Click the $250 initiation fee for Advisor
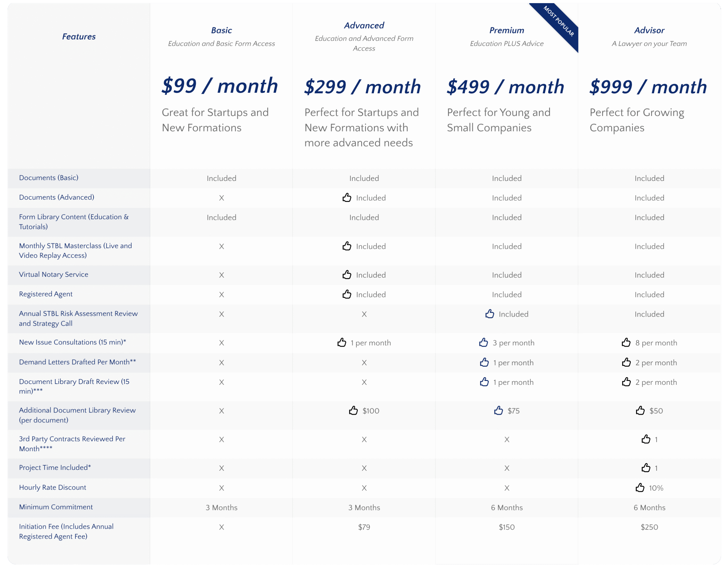The height and width of the screenshot is (568, 728). pyautogui.click(x=649, y=527)
